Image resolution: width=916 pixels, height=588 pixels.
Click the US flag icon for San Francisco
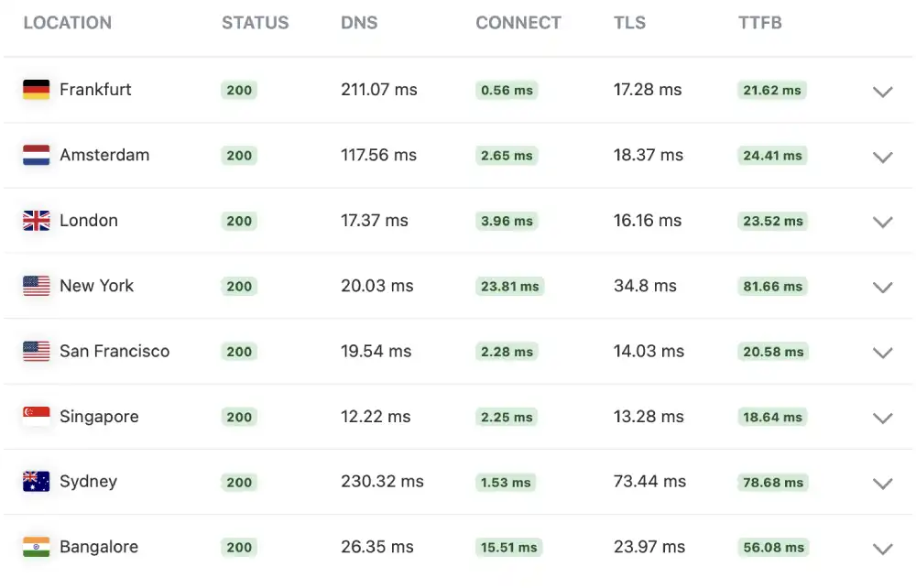pyautogui.click(x=36, y=352)
